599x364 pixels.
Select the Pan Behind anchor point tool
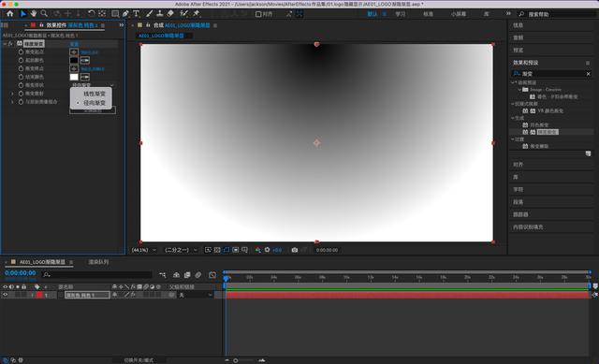coord(102,14)
